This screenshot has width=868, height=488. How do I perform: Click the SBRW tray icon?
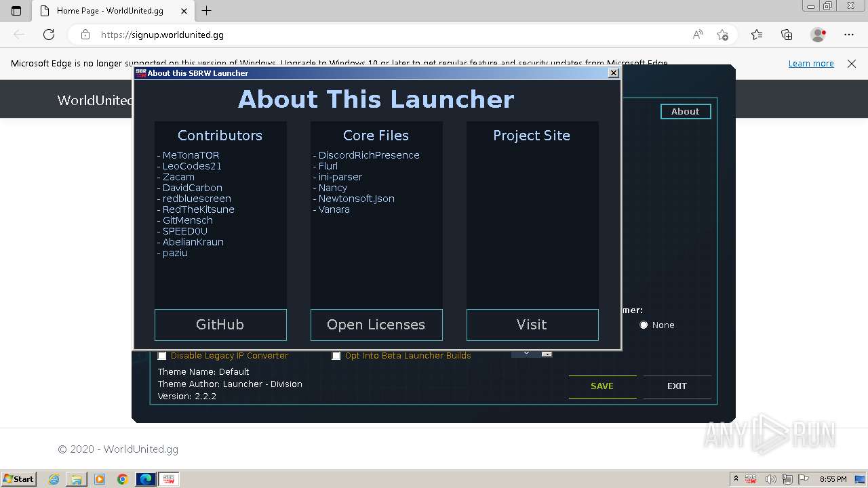751,479
